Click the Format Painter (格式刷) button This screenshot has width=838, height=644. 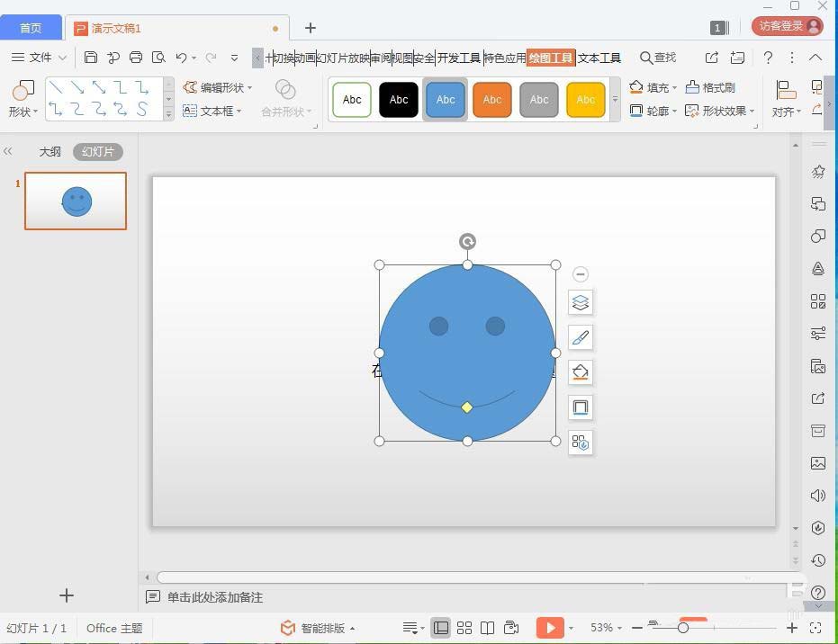point(710,87)
